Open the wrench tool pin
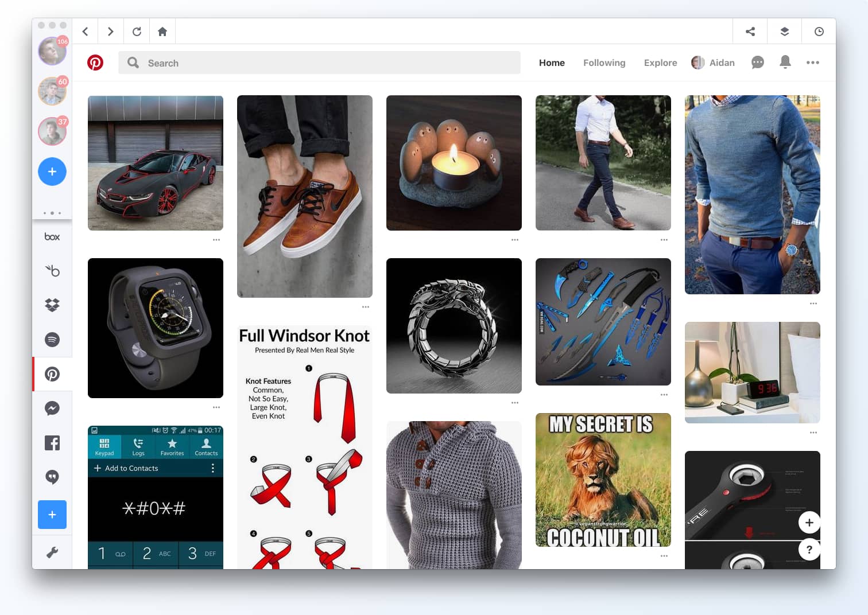868x615 pixels. coord(753,510)
